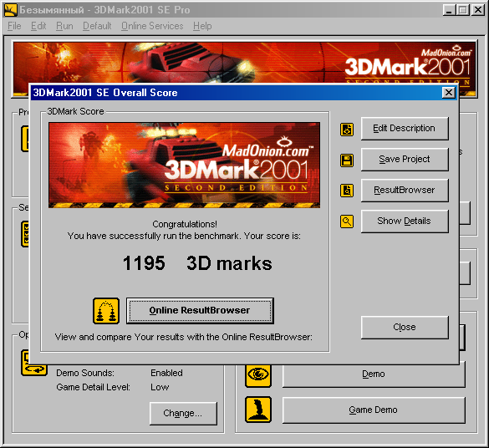Click the 'Congratulations!' text
The width and height of the screenshot is (489, 448).
point(185,224)
